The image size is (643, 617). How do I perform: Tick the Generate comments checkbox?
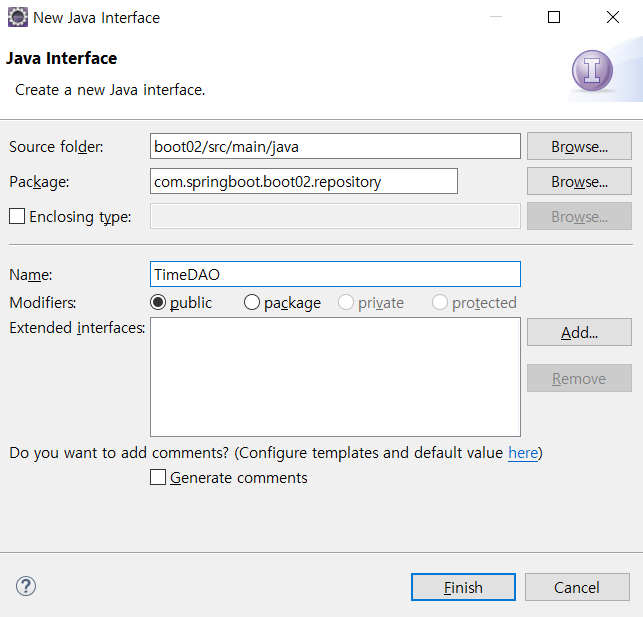[158, 477]
